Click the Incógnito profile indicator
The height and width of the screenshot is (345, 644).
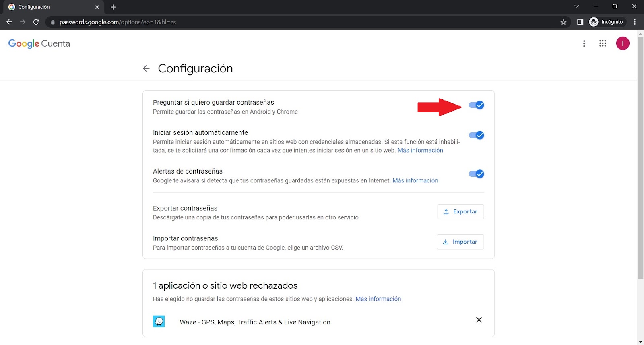pyautogui.click(x=606, y=22)
